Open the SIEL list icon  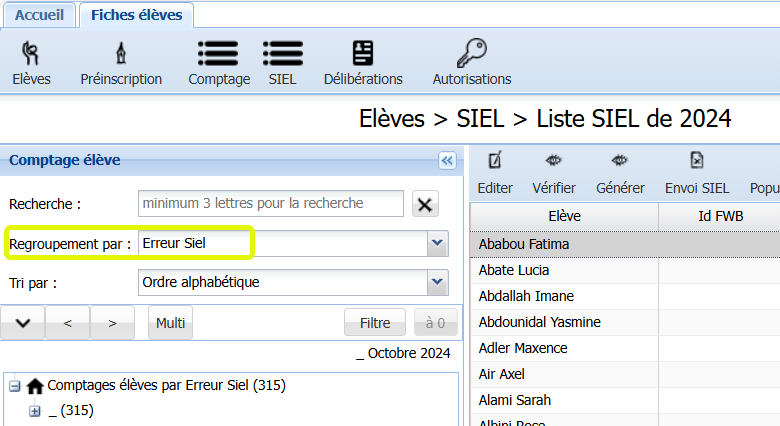[282, 54]
